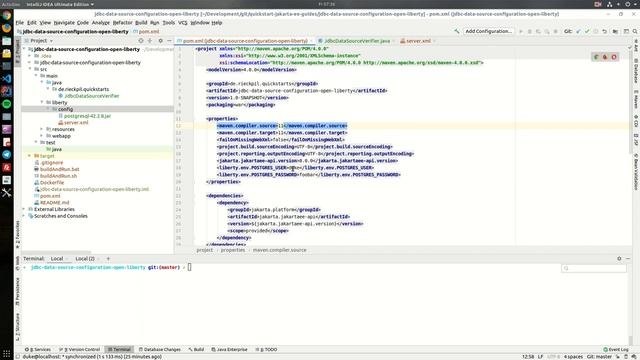The height and width of the screenshot is (360, 640).
Task: Show applications grid in the dock
Action: coord(7,353)
